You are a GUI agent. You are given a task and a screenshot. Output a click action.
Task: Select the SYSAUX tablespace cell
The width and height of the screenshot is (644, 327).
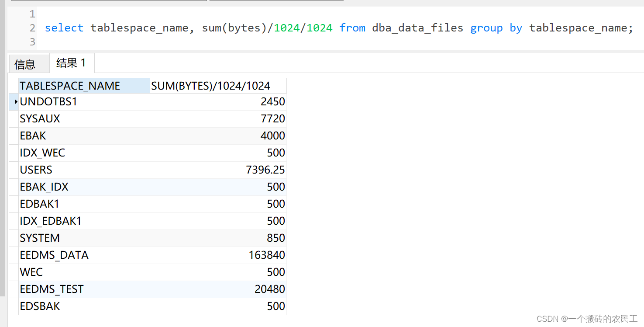[x=84, y=118]
